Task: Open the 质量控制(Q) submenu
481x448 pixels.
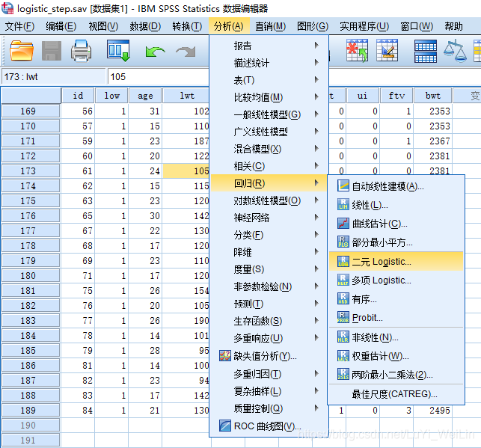Action: [x=269, y=408]
